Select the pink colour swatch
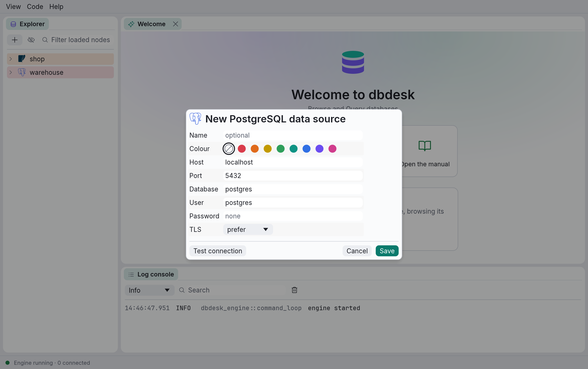588x369 pixels. click(332, 149)
